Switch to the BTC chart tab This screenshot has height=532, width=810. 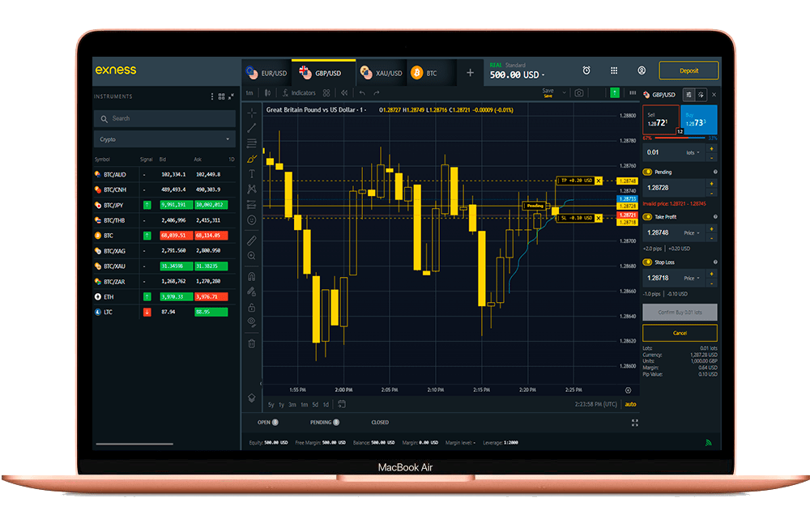click(x=431, y=73)
